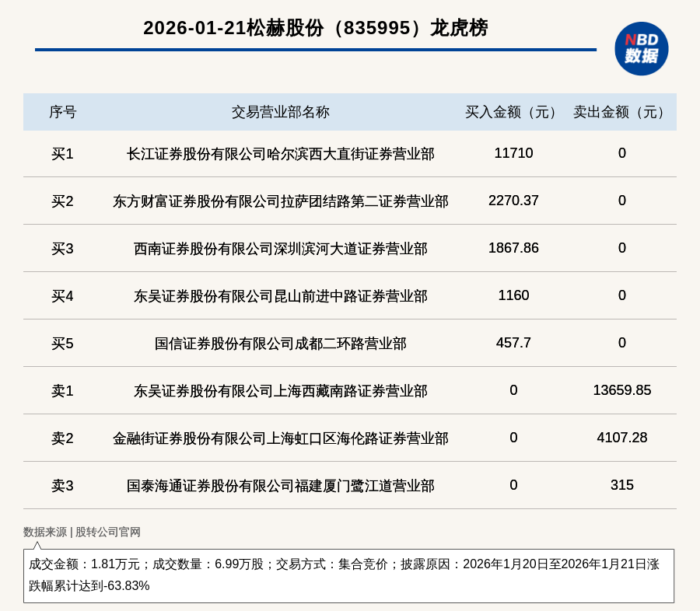Screen dimensions: 700x611
Task: Click 国信证券成都二环路营业部 entry
Action: [280, 344]
